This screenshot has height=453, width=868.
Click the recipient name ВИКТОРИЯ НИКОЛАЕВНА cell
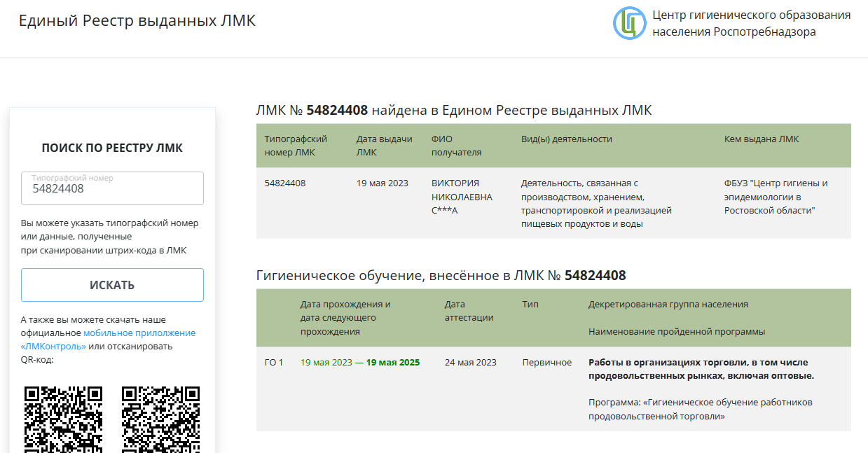(462, 197)
